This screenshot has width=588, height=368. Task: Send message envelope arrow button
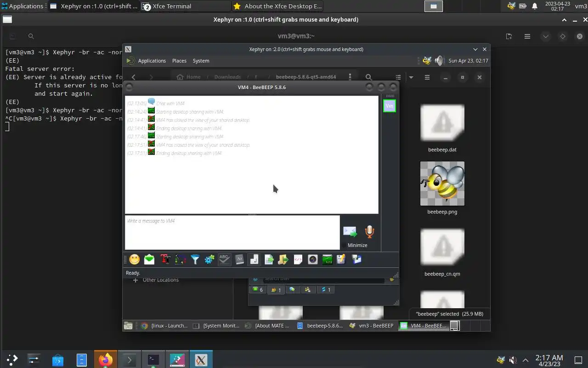(350, 232)
